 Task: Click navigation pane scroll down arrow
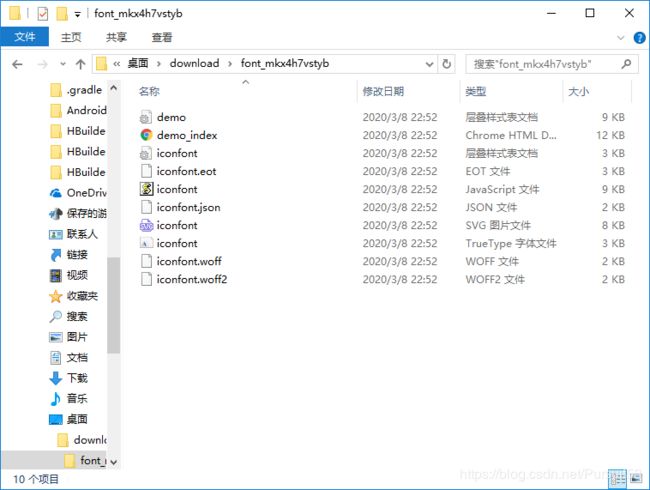[114, 462]
